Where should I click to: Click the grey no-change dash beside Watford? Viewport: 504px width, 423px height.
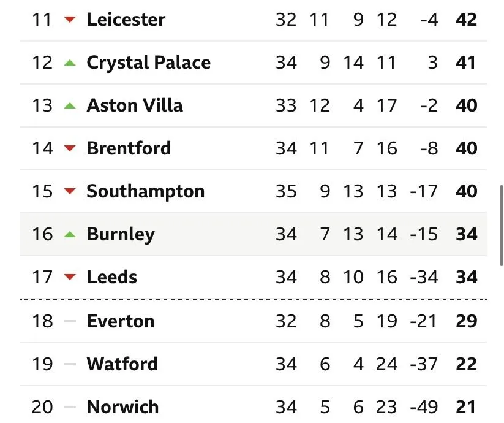[x=70, y=364]
